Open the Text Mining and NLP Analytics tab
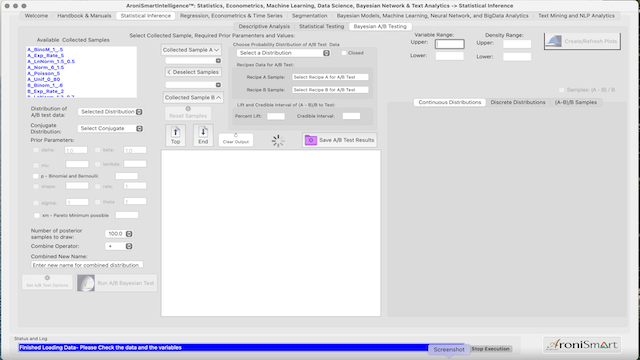The height and width of the screenshot is (360, 640). [x=576, y=16]
